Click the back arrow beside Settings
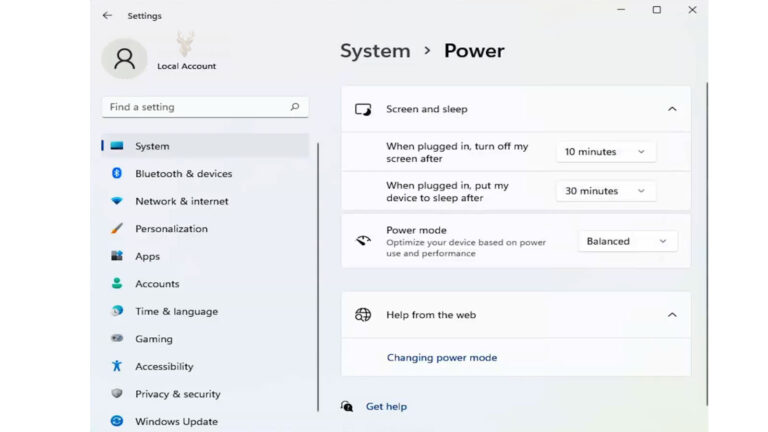 (x=107, y=16)
